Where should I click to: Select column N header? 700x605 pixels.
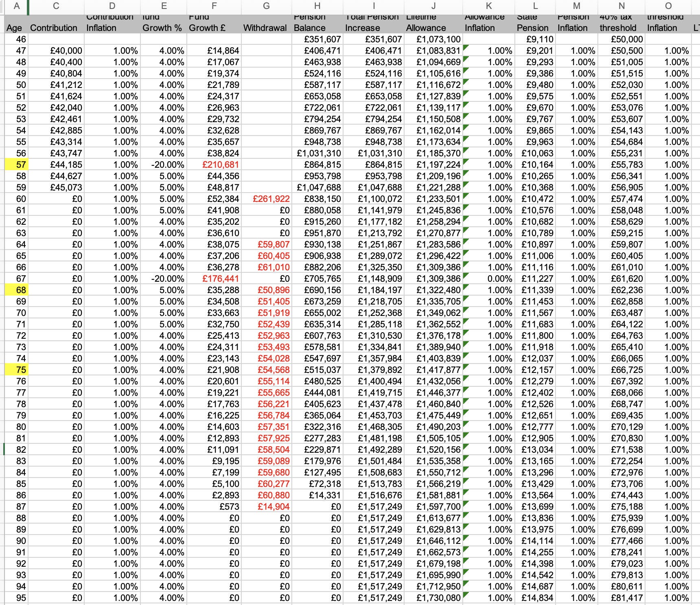tap(621, 6)
